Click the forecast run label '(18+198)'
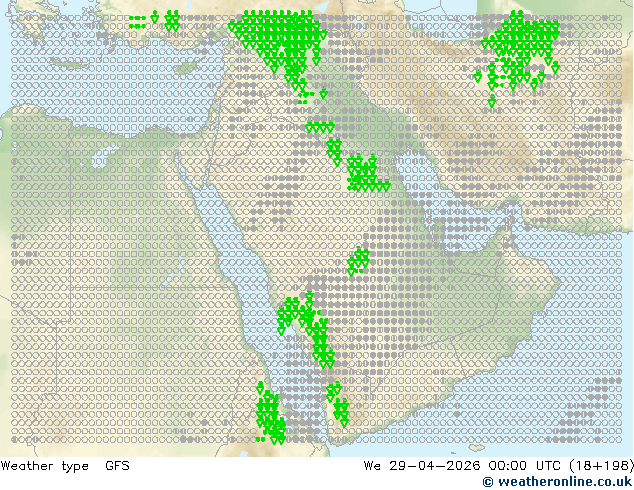634x490 pixels. pyautogui.click(x=601, y=466)
